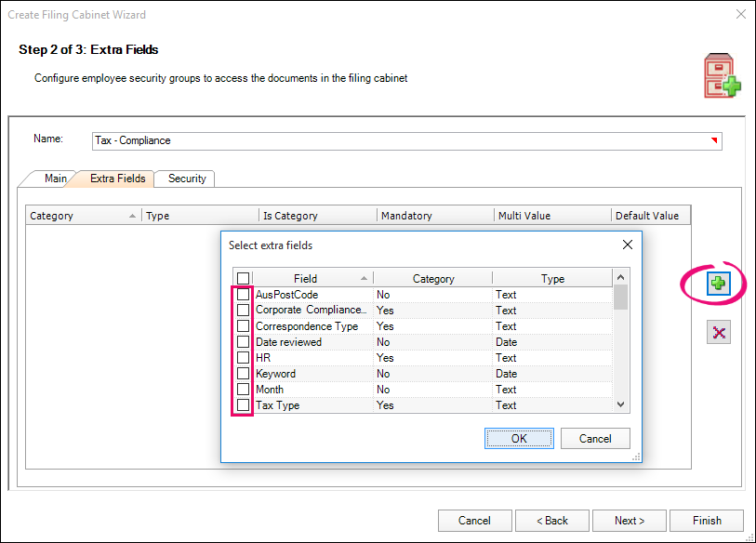Enable the Tax Type field checkbox
This screenshot has height=543, width=756.
click(x=243, y=405)
